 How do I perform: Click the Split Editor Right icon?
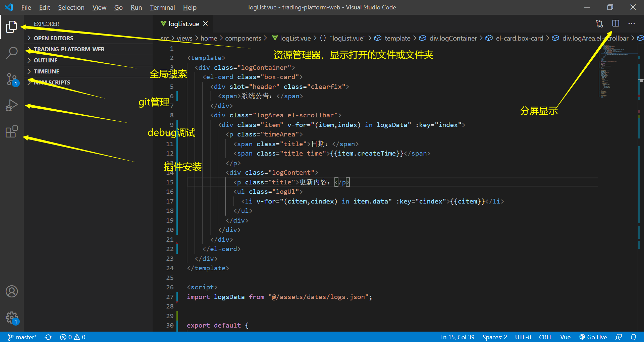click(x=615, y=23)
